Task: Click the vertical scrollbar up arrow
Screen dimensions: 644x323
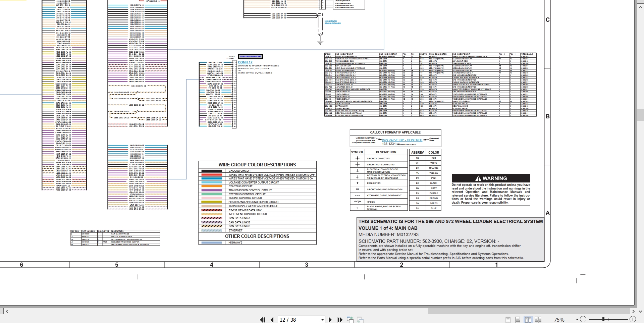Action: click(x=640, y=7)
